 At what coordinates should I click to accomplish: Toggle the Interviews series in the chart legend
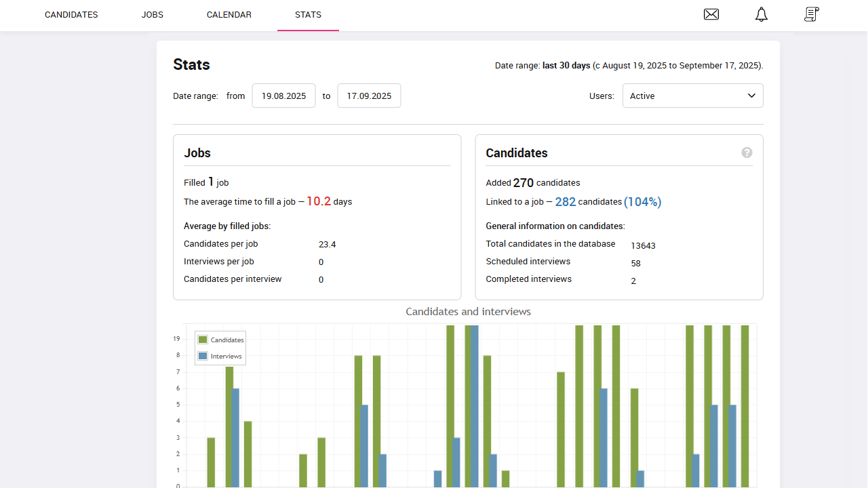click(x=219, y=356)
